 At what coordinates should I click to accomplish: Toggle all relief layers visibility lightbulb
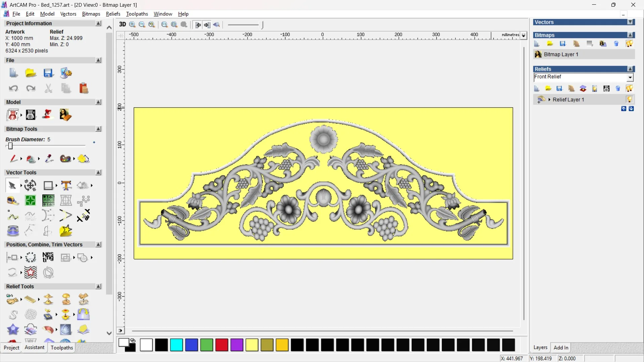[629, 88]
